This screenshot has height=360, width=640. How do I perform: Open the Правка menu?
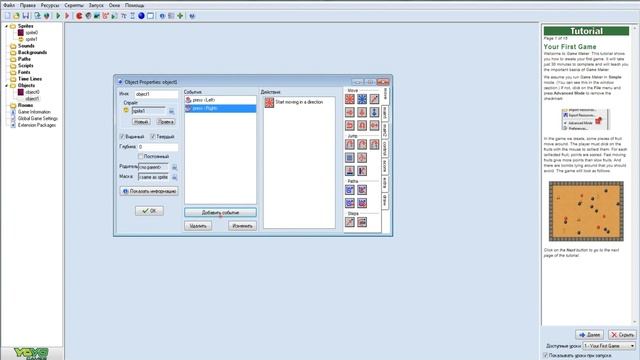(28, 5)
